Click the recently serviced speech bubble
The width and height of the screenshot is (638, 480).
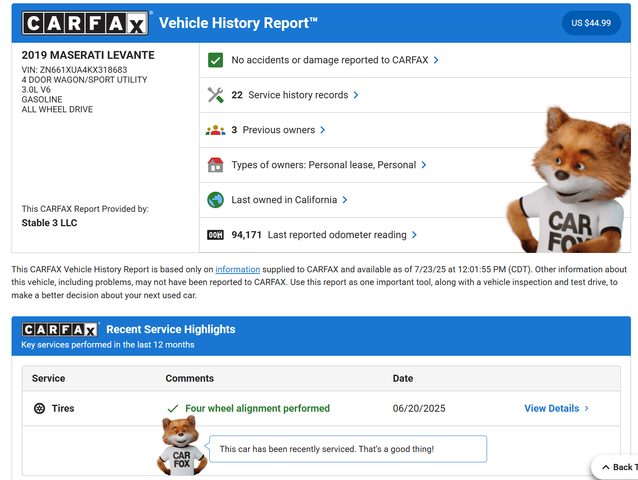[348, 449]
